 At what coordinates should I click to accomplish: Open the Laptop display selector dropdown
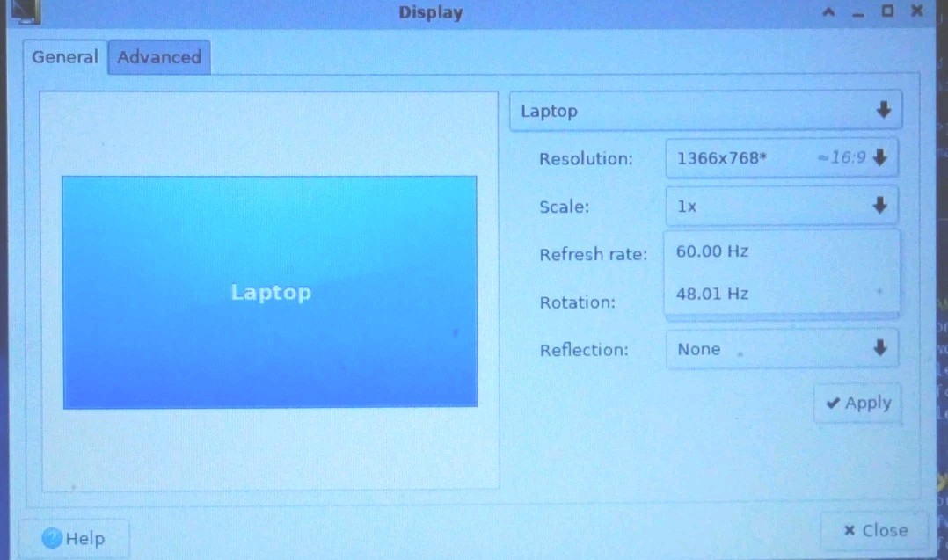point(705,111)
